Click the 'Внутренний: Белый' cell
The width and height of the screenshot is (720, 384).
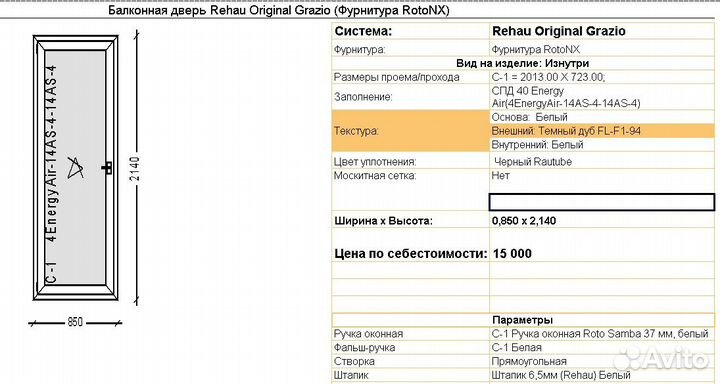point(602,145)
